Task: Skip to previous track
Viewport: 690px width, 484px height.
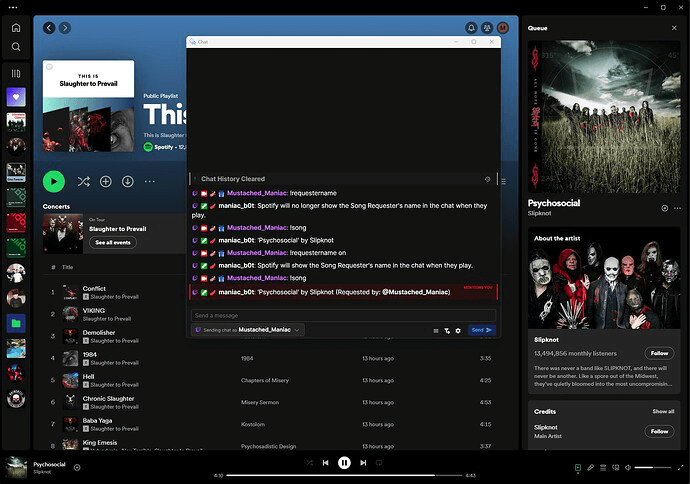Action: [325, 463]
